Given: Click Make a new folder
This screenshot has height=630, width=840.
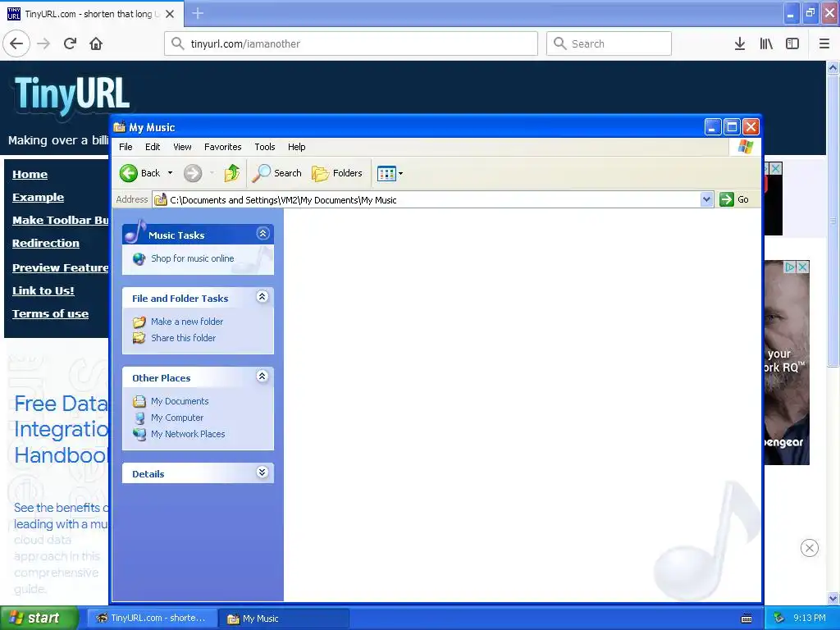Looking at the screenshot, I should pyautogui.click(x=187, y=322).
